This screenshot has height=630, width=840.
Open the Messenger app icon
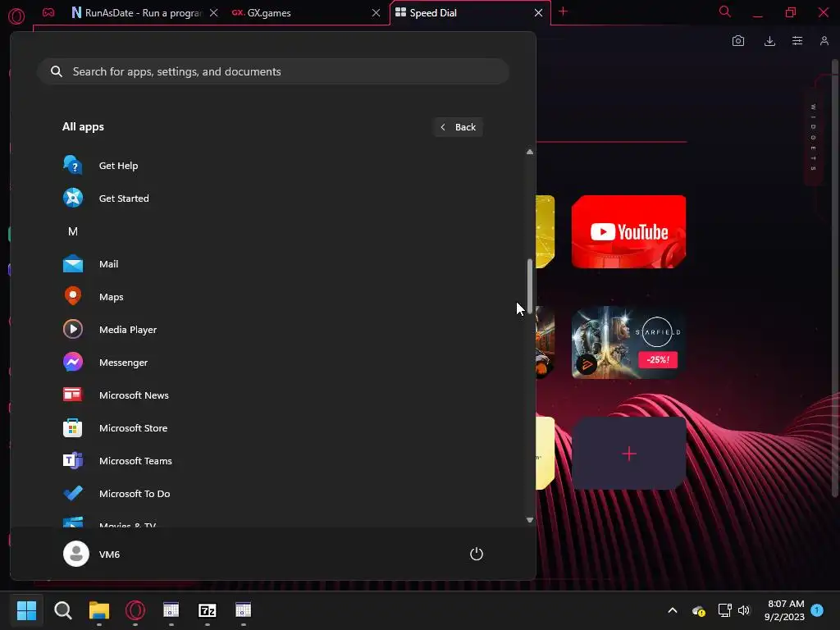73,362
